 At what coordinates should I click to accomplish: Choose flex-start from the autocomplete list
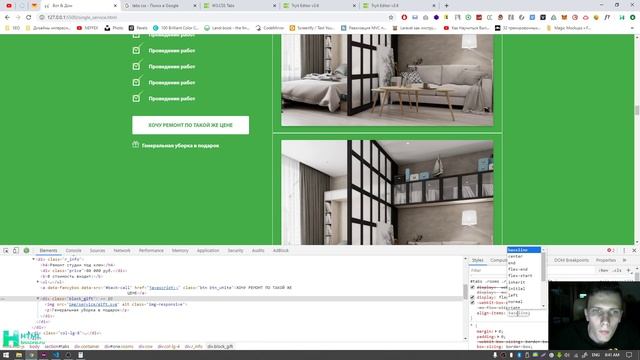(520, 276)
